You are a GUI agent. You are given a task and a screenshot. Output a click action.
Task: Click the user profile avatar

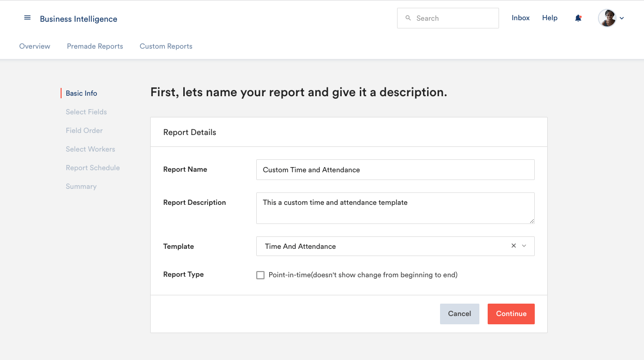607,18
